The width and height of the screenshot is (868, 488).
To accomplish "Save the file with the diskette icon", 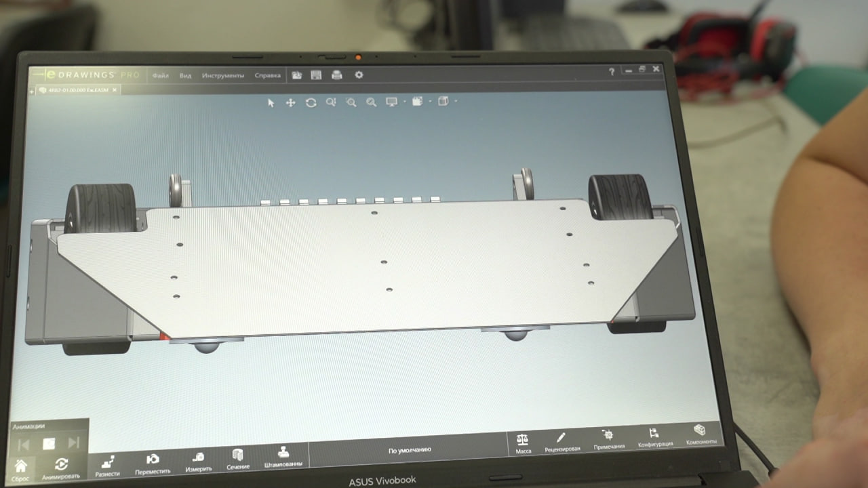I will 316,75.
